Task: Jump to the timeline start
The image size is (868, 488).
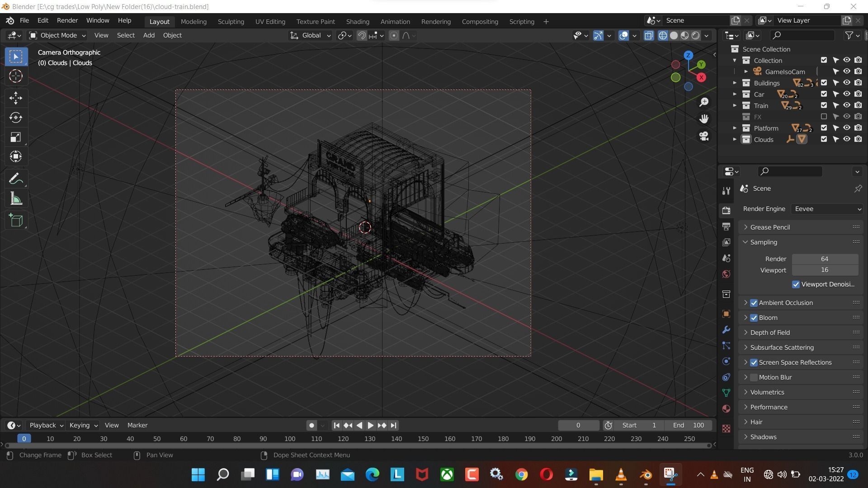Action: pyautogui.click(x=336, y=425)
